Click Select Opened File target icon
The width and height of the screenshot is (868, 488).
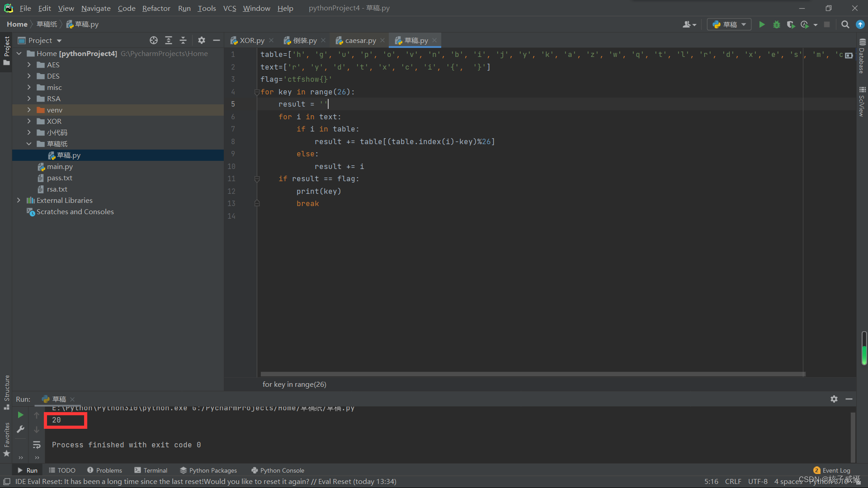tap(154, 40)
